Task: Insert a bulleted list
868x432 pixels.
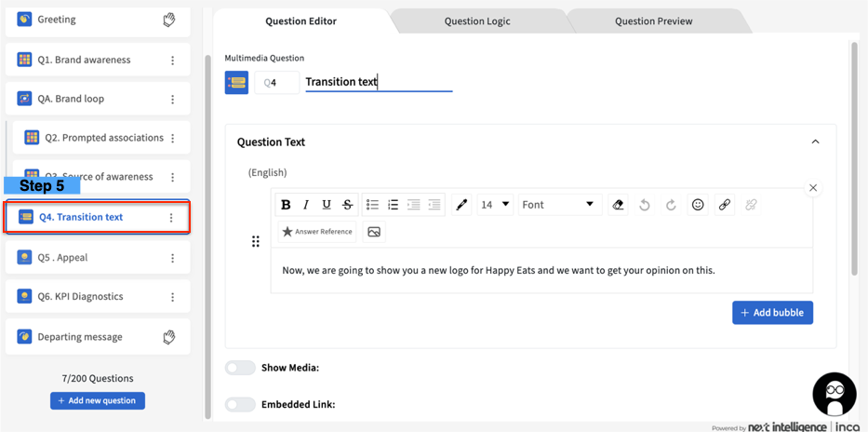Action: pos(372,205)
